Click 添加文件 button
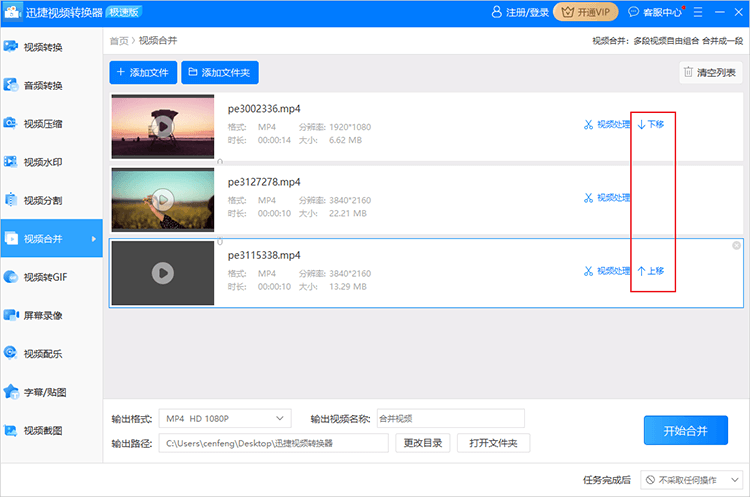Screen dimensions: 750x497 (x=143, y=73)
